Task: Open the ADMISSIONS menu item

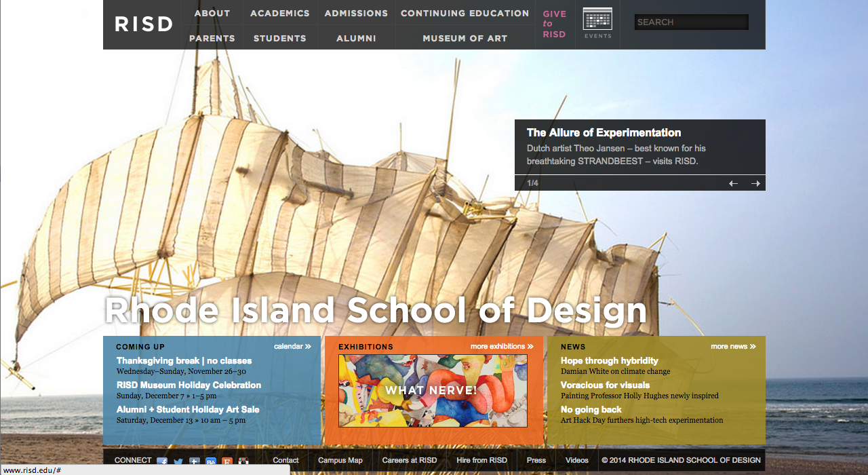Action: click(355, 12)
